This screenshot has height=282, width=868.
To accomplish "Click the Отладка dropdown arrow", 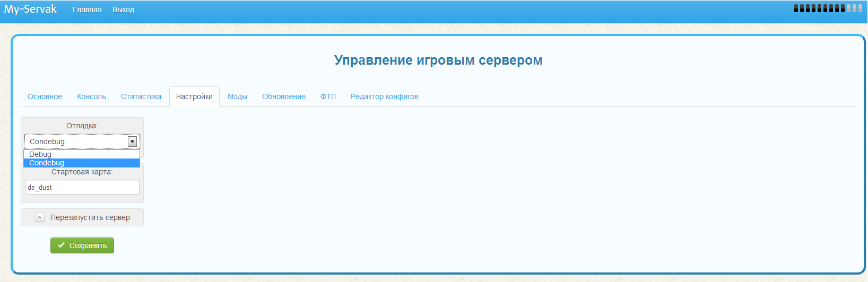I will point(132,142).
